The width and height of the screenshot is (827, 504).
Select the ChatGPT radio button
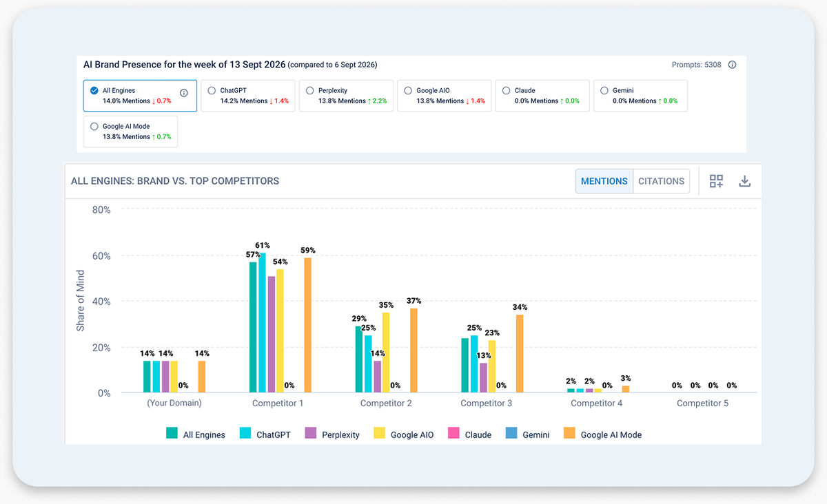coord(212,90)
